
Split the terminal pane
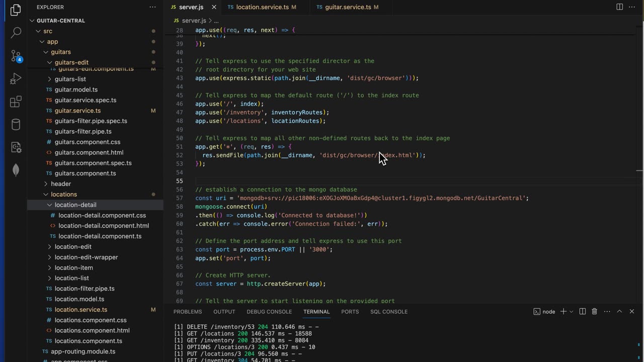583,312
